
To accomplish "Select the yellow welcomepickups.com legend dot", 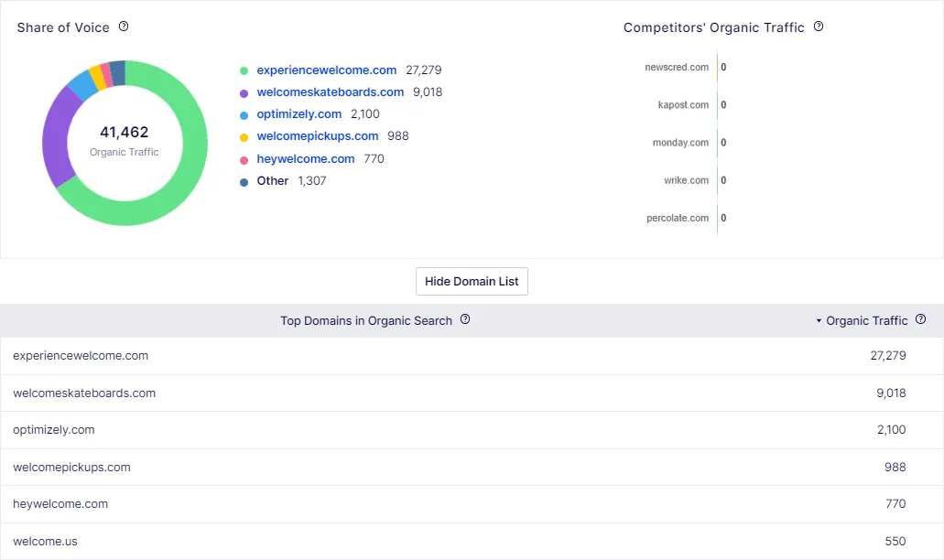I will tap(244, 137).
